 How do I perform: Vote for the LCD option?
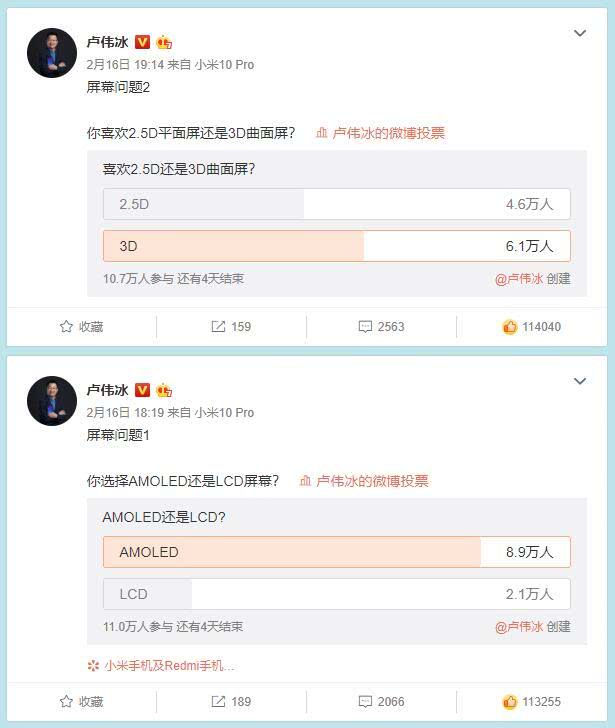(x=336, y=594)
